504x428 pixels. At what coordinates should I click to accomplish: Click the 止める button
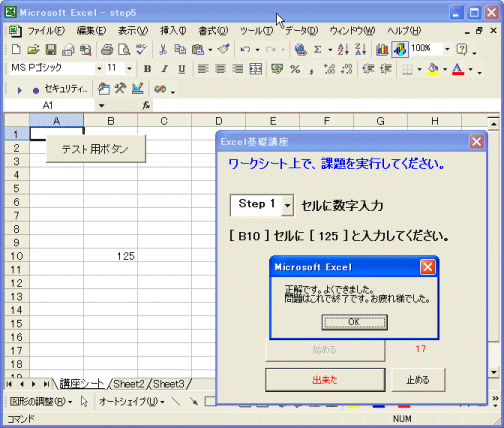pyautogui.click(x=418, y=380)
